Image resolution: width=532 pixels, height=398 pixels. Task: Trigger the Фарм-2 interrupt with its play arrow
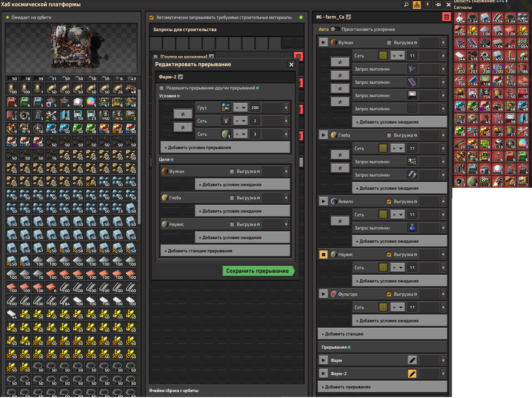point(324,373)
